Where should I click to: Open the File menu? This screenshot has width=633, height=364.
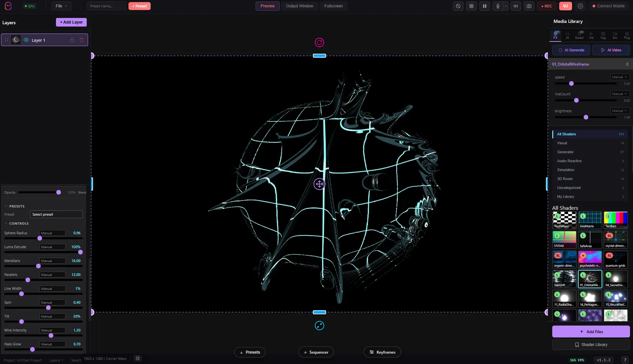pos(61,6)
